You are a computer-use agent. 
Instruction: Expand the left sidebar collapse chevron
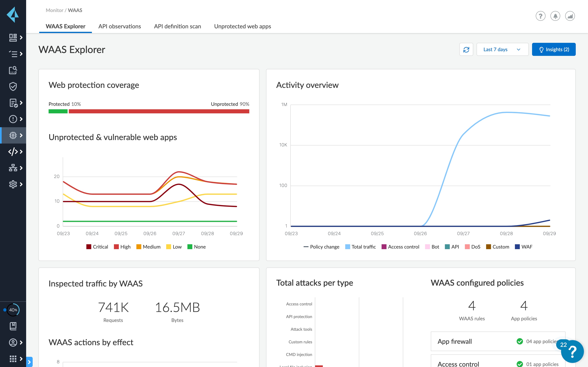click(x=29, y=361)
